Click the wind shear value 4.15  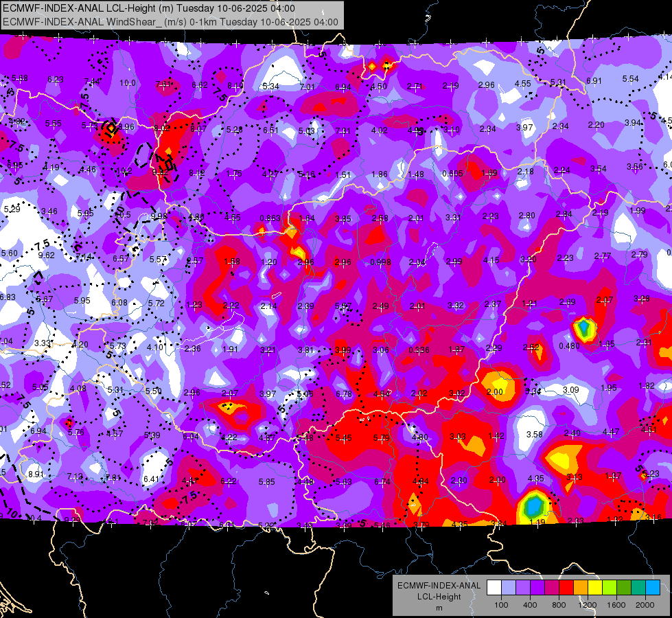pyautogui.click(x=491, y=260)
